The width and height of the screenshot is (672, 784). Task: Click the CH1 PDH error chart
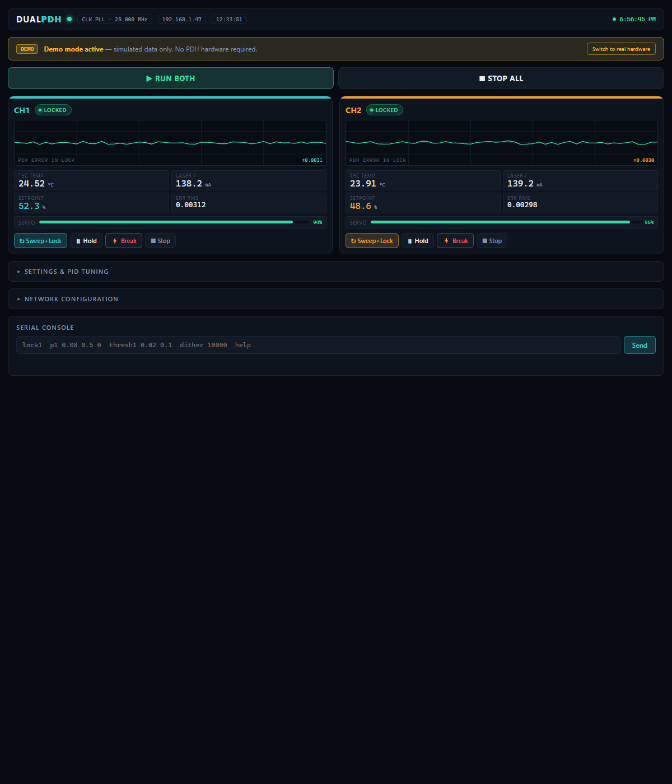click(x=170, y=143)
